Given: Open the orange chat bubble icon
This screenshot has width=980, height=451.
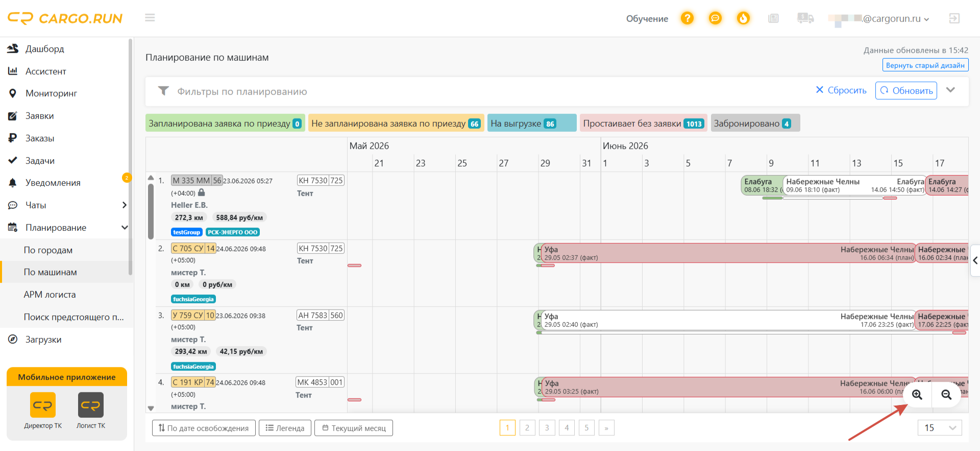Looking at the screenshot, I should tap(715, 18).
